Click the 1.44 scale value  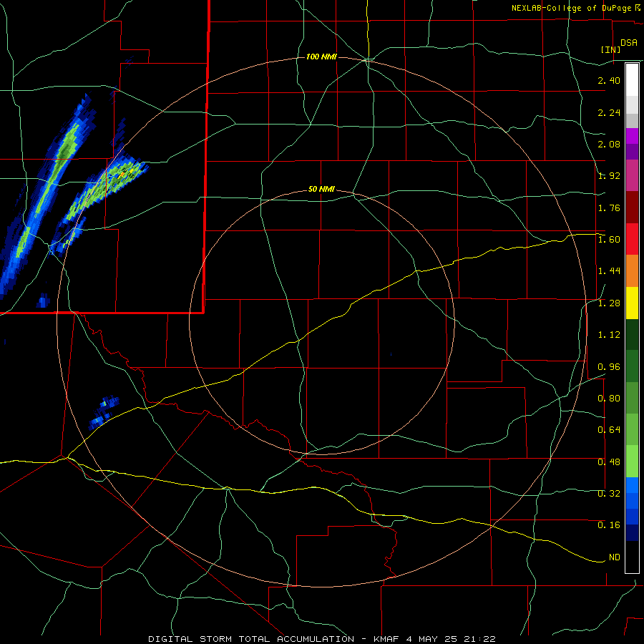click(609, 271)
